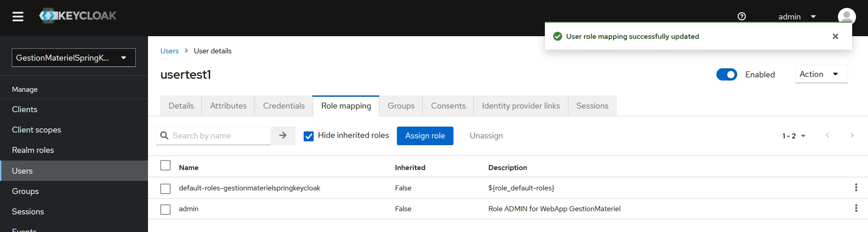Select all roles with header checkbox
The image size is (868, 232).
point(166,166)
